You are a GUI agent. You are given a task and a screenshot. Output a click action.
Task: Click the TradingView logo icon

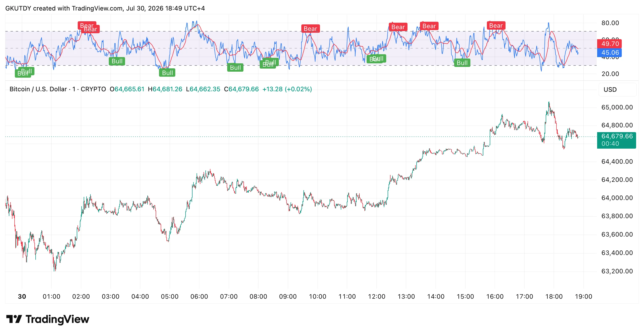tap(14, 319)
